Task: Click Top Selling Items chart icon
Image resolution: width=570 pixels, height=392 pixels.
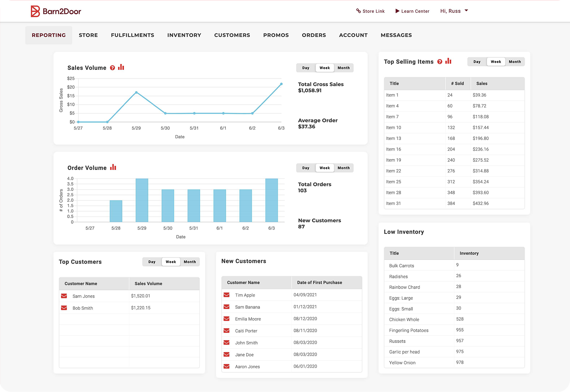Action: click(x=448, y=61)
